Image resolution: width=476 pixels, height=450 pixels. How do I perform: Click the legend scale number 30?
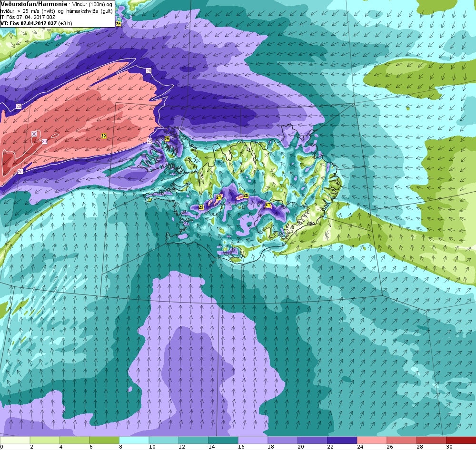click(x=450, y=447)
